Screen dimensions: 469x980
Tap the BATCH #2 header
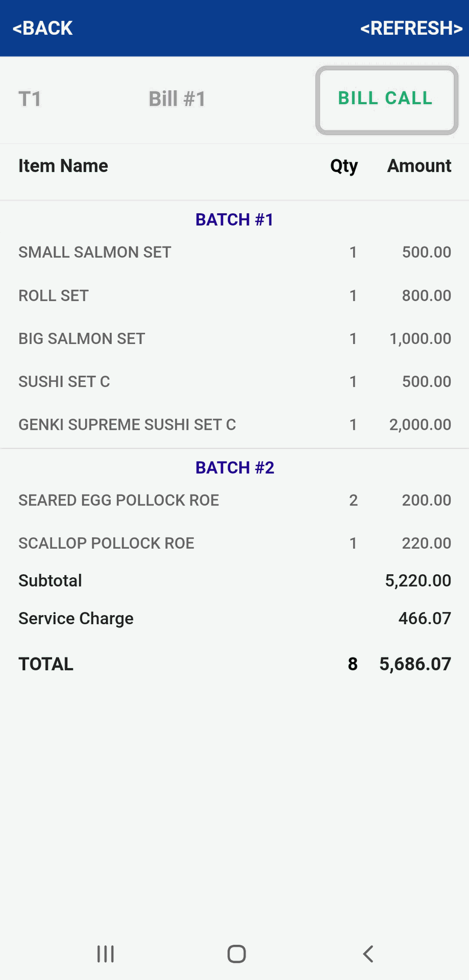(235, 468)
